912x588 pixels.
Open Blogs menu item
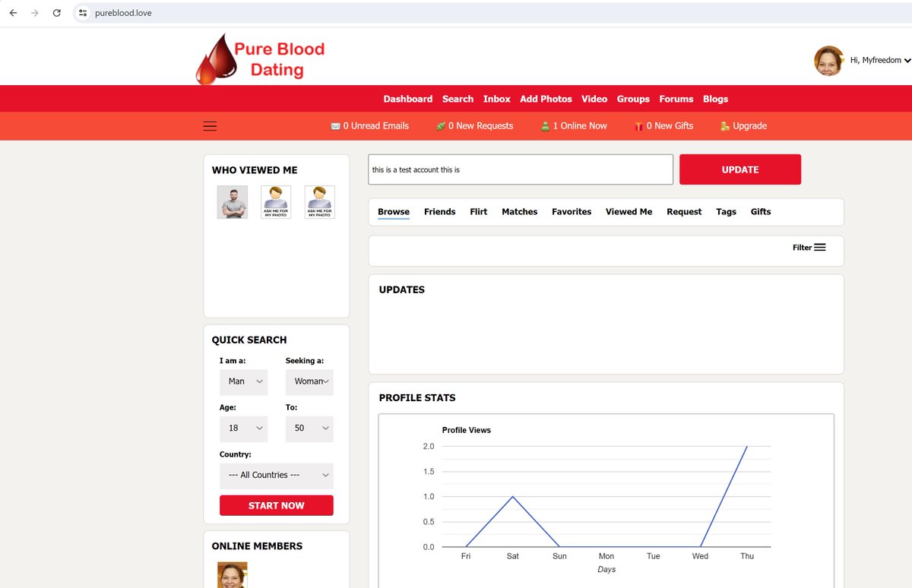[715, 99]
